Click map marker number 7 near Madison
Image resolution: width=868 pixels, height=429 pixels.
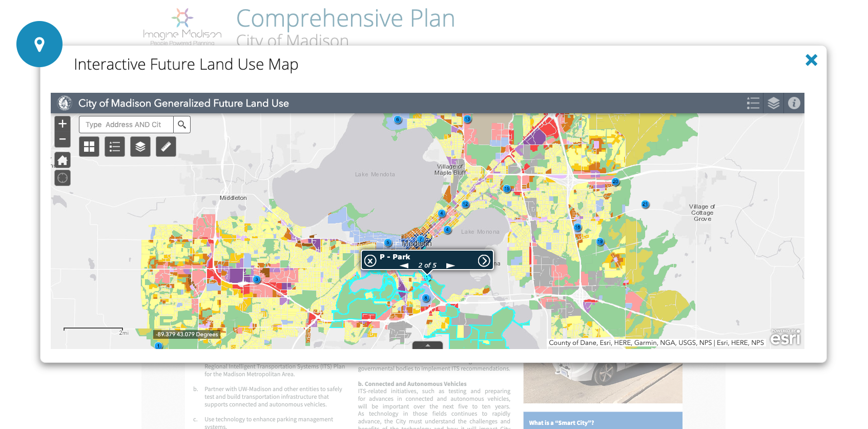tap(421, 239)
